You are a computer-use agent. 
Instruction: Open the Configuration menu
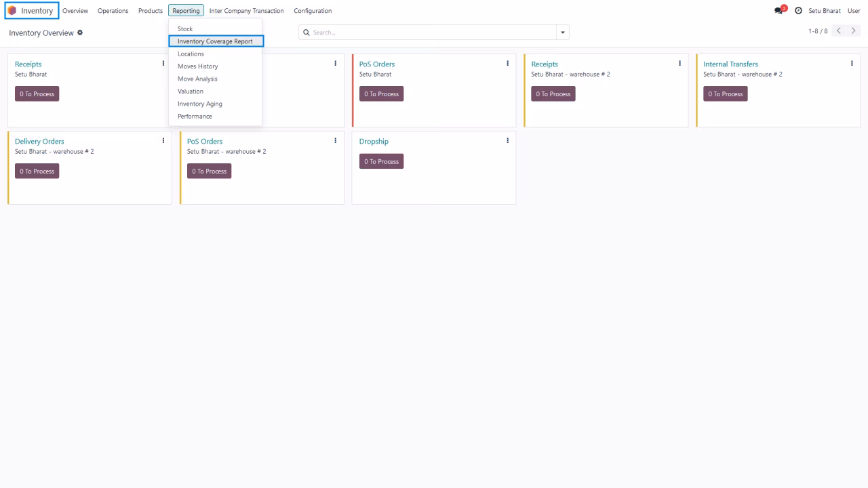(x=313, y=11)
